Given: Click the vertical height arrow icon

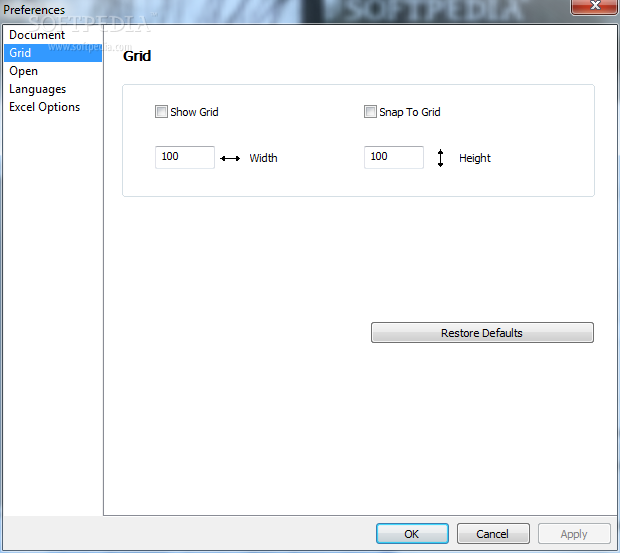Looking at the screenshot, I should 440,158.
